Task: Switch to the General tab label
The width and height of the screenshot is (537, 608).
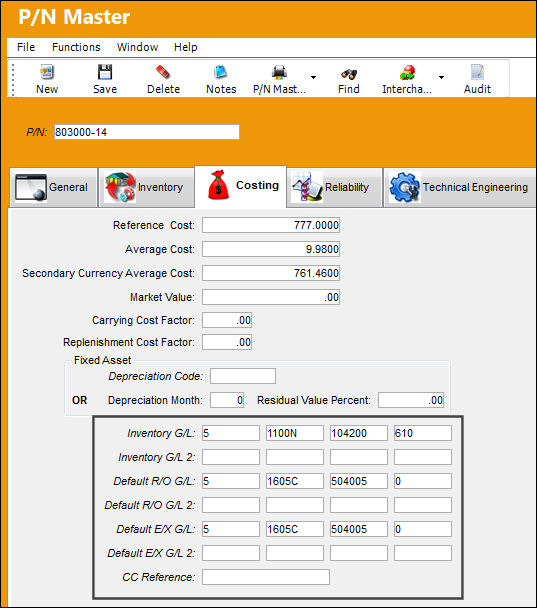Action: click(x=68, y=187)
